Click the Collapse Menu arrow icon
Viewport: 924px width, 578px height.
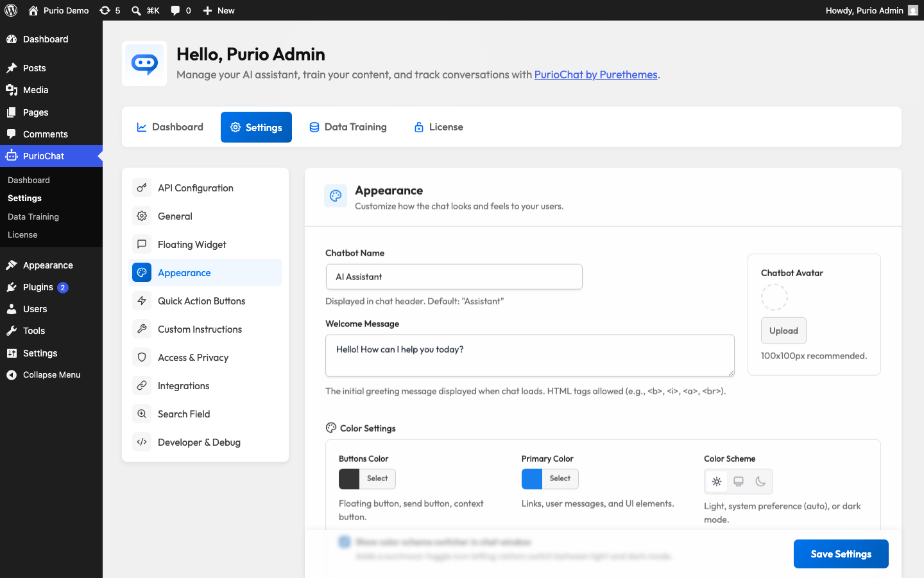(x=12, y=375)
